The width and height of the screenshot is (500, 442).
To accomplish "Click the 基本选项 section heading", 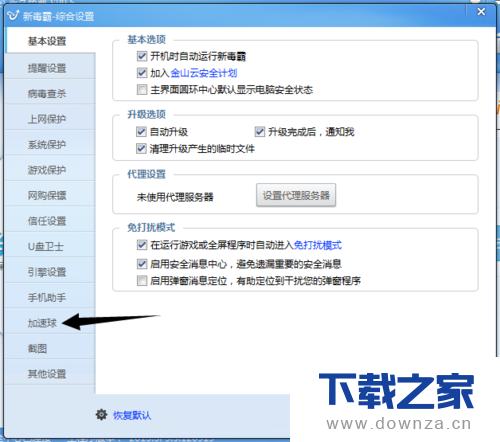I will click(147, 39).
